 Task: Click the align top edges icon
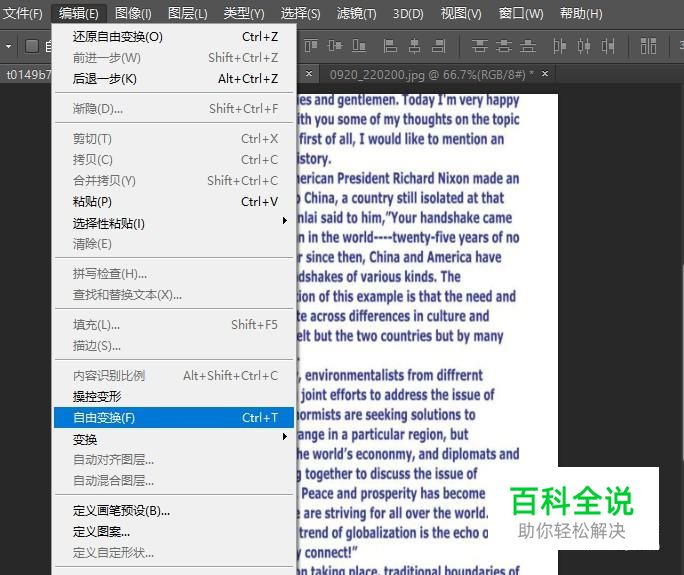(313, 46)
